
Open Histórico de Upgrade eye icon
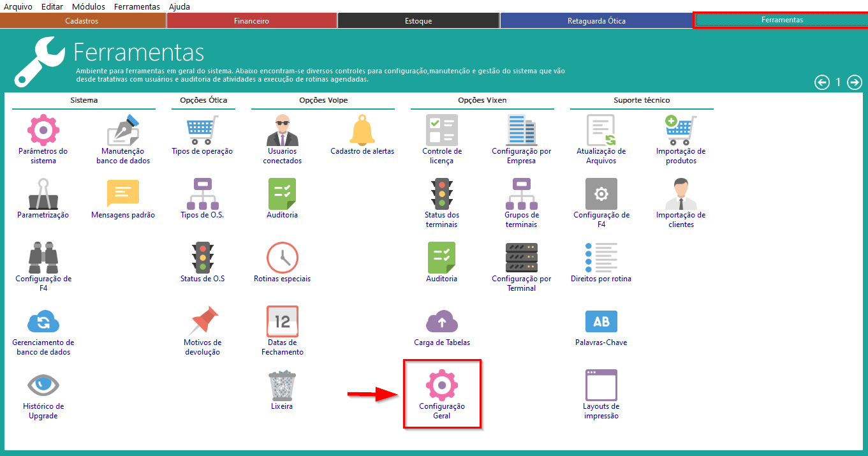(43, 385)
